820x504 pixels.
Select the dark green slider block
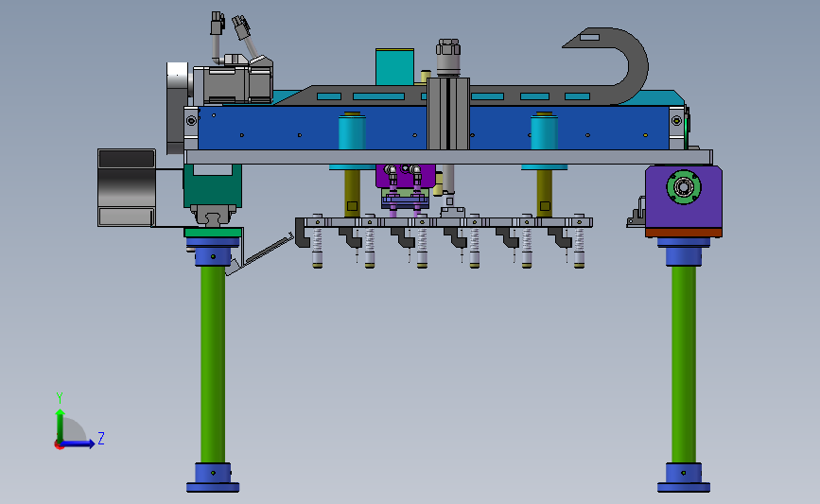212,185
